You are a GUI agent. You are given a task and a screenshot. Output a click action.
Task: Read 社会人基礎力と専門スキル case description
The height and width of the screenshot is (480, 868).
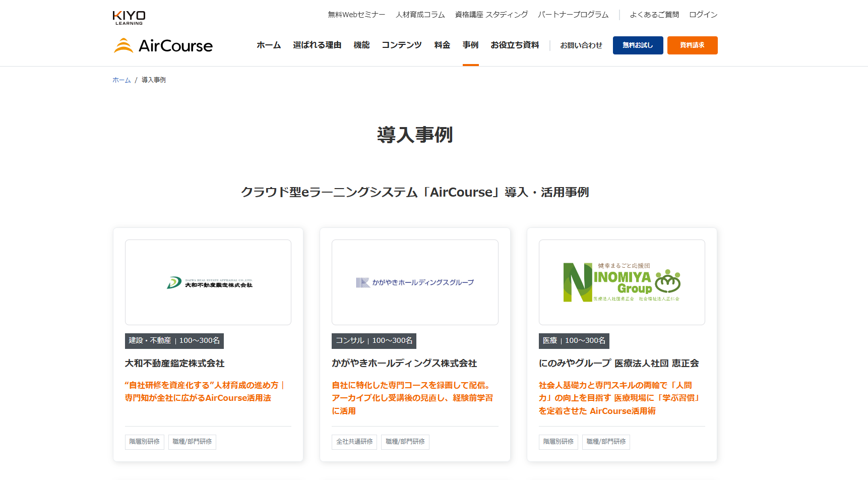[621, 398]
